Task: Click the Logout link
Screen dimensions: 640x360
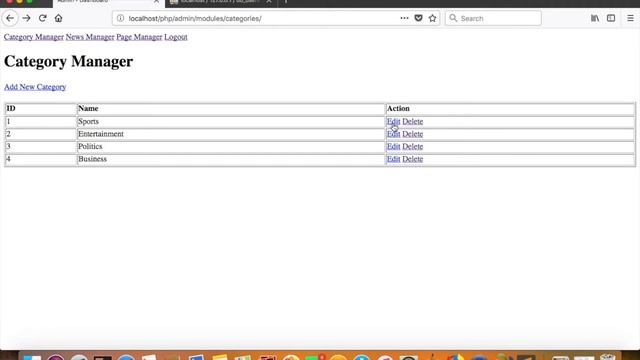Action: coord(176,37)
